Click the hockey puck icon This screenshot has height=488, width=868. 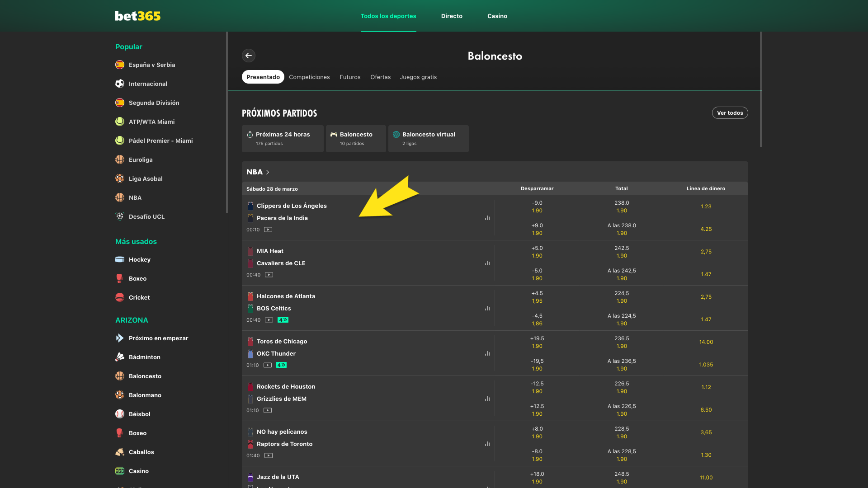(x=120, y=259)
